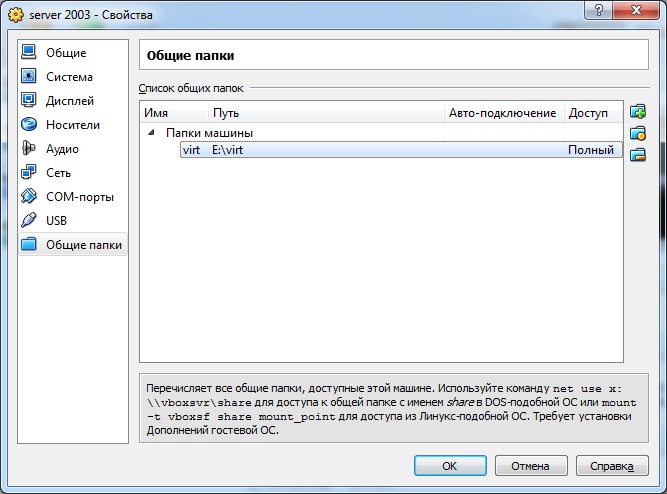Click the Общие monitor icon in sidebar

pyautogui.click(x=29, y=52)
